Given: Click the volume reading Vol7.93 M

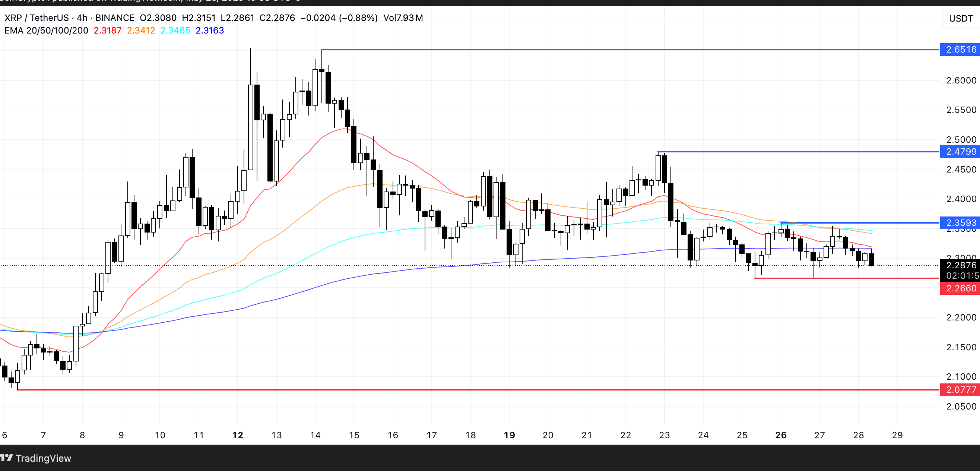Looking at the screenshot, I should [403, 18].
